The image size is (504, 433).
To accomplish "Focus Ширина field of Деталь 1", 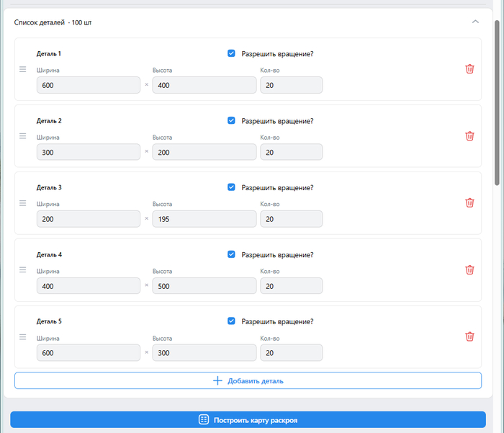I will pyautogui.click(x=89, y=86).
